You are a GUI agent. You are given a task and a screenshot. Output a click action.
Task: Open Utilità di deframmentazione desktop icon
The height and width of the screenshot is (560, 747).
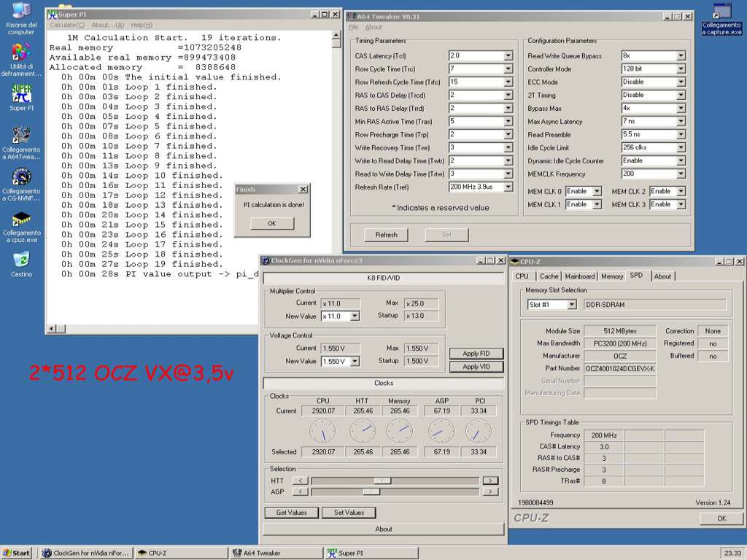(21, 60)
